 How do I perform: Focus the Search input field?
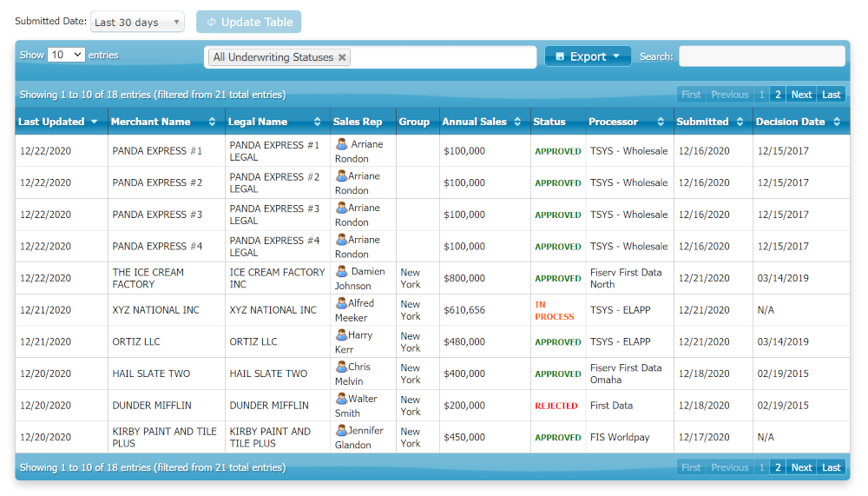click(x=762, y=56)
